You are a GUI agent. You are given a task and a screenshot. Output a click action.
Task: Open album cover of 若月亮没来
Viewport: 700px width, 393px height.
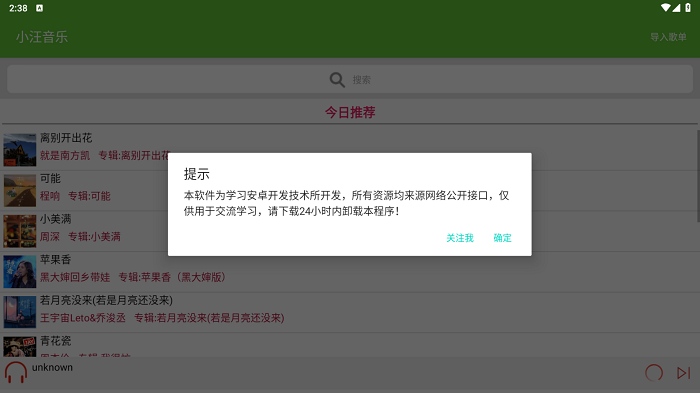tap(20, 312)
